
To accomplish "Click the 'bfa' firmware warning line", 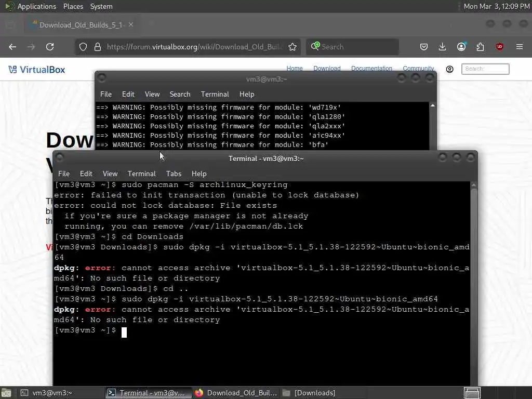I will pyautogui.click(x=212, y=145).
